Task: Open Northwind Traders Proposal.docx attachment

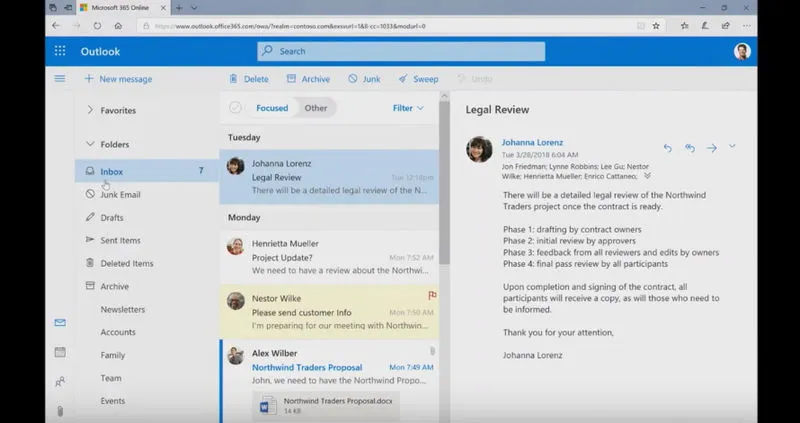Action: [x=324, y=405]
